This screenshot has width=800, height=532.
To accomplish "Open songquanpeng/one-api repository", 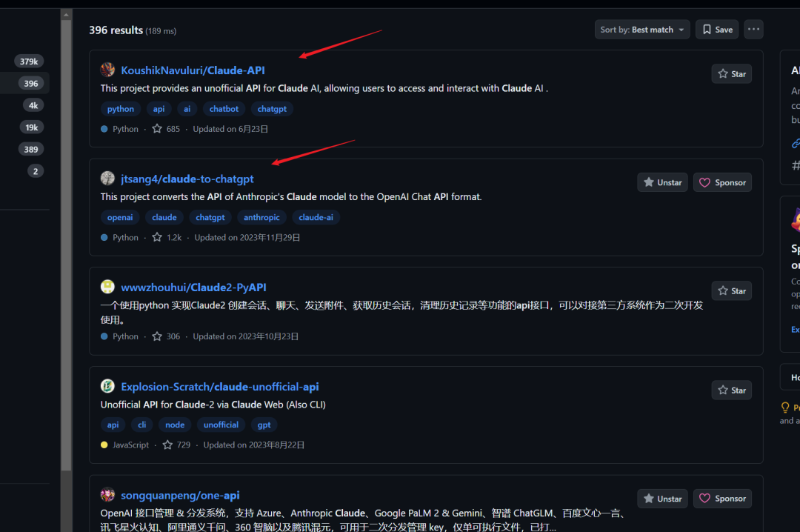I will pos(179,496).
